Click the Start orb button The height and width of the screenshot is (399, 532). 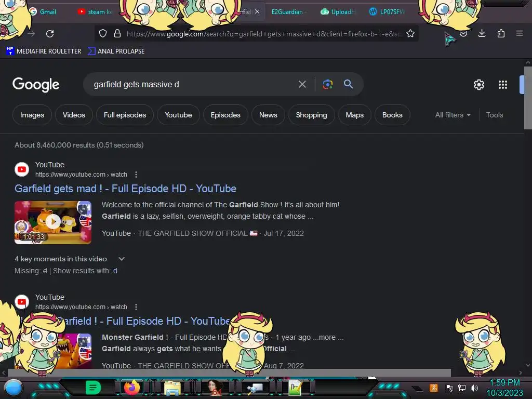click(14, 388)
